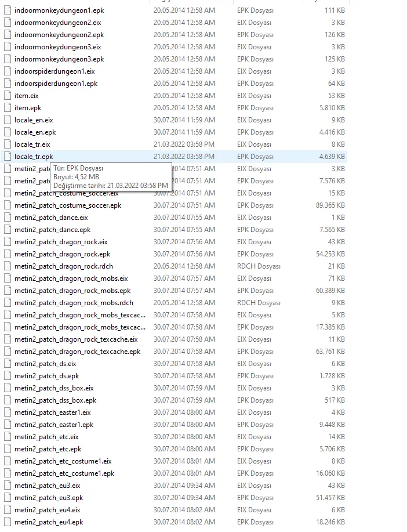Pick the metin2_patch_eu3.eix file
Screen dimensions: 407x532
click(47, 486)
